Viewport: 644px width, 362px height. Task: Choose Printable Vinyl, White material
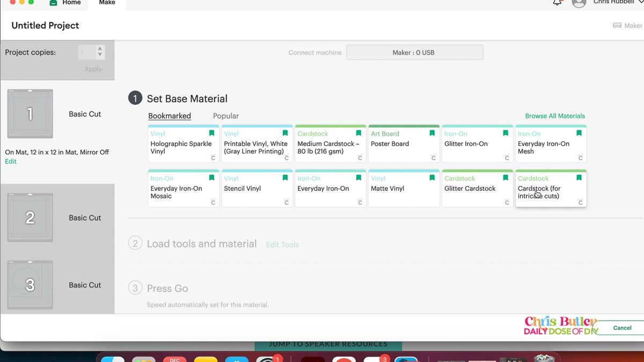(257, 144)
